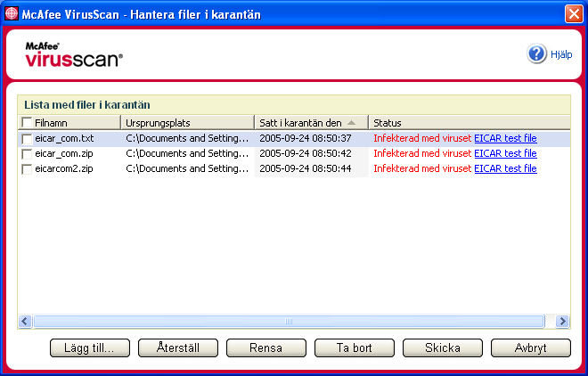This screenshot has width=588, height=376.
Task: Click the origin path of eicar_com.zip
Action: click(187, 153)
